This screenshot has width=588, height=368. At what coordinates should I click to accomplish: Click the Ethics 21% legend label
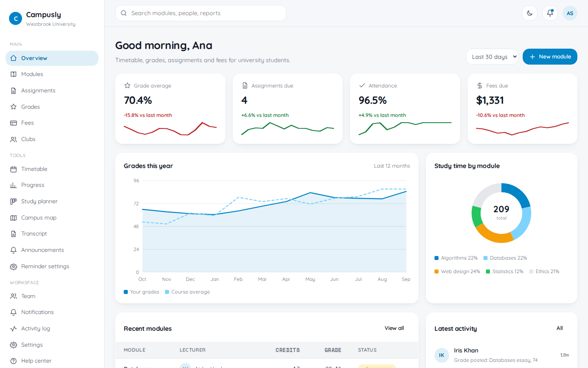pos(547,272)
